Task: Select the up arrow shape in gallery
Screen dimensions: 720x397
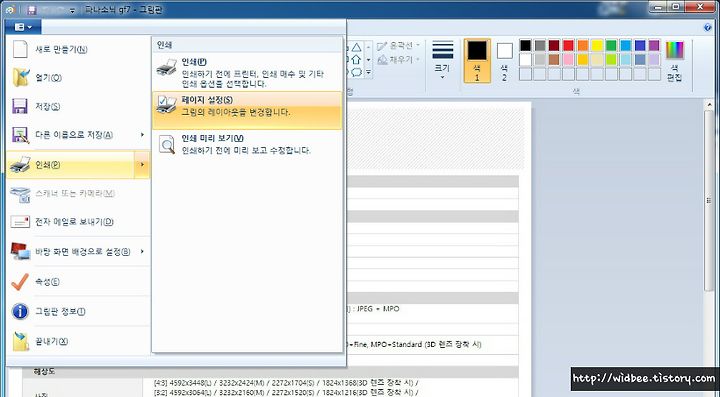Action: point(356,60)
